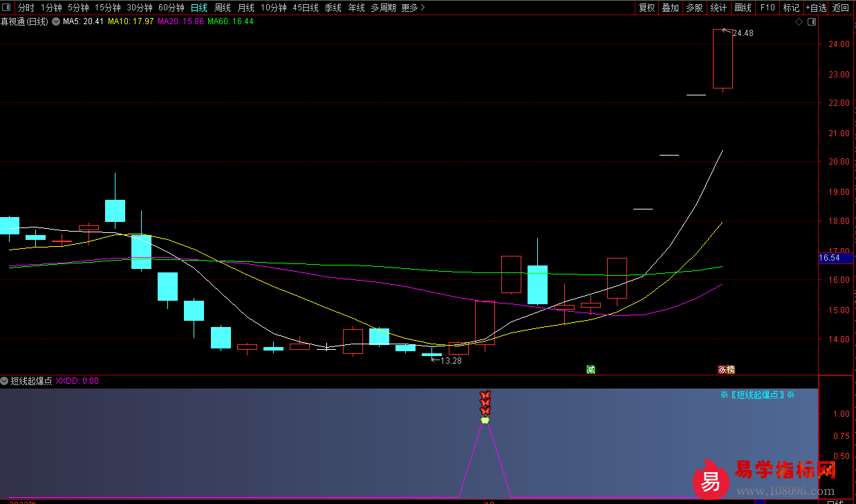Click the diamond icon above the chart
The height and width of the screenshot is (504, 856).
(799, 21)
